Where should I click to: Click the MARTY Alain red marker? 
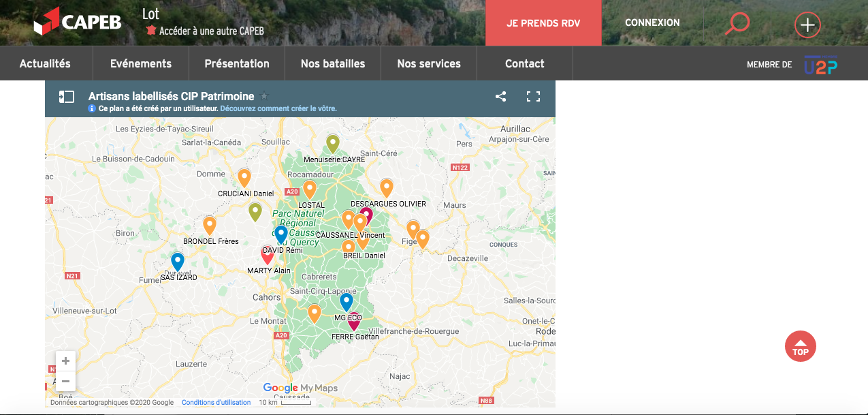[x=268, y=254]
